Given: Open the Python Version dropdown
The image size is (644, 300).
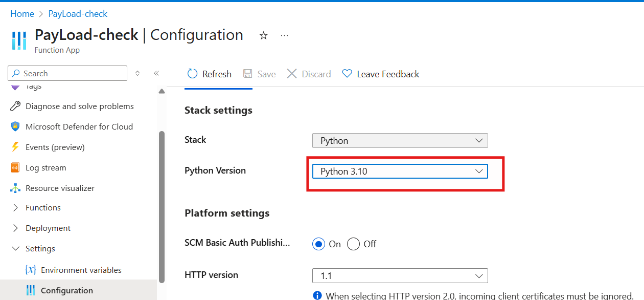Looking at the screenshot, I should click(400, 172).
